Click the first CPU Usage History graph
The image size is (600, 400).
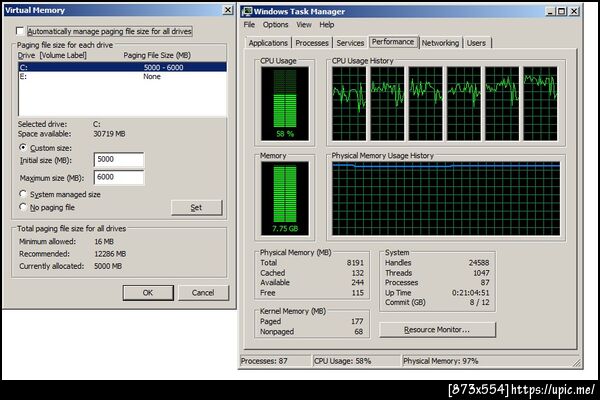click(x=349, y=103)
